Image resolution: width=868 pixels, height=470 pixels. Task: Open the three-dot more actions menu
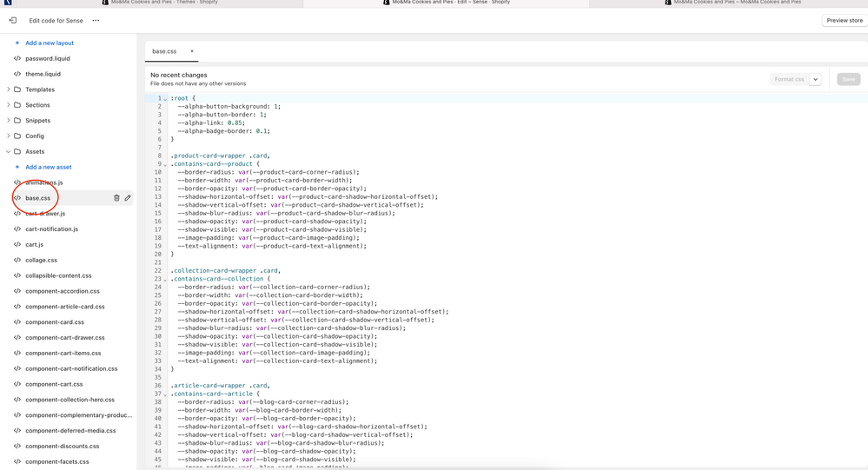[x=96, y=20]
